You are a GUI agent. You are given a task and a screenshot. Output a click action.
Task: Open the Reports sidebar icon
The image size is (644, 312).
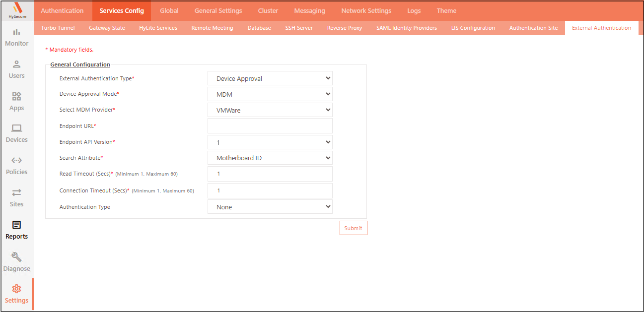coord(16,225)
